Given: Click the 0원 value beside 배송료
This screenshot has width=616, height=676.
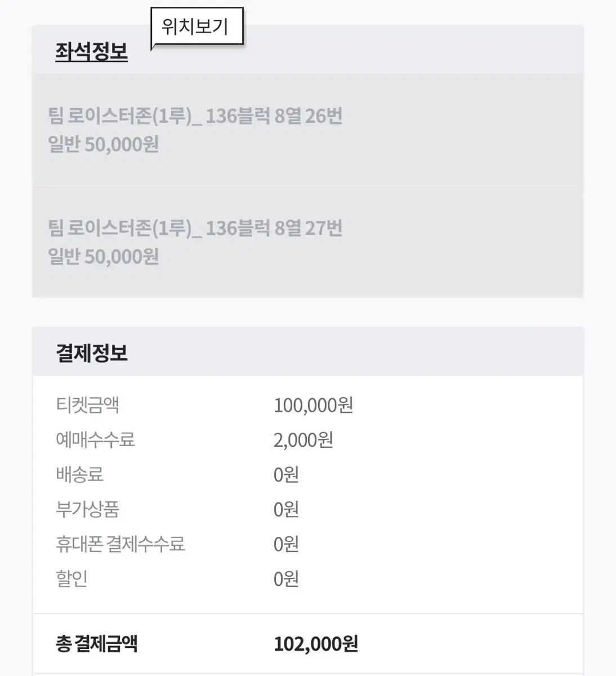Looking at the screenshot, I should click(286, 475).
